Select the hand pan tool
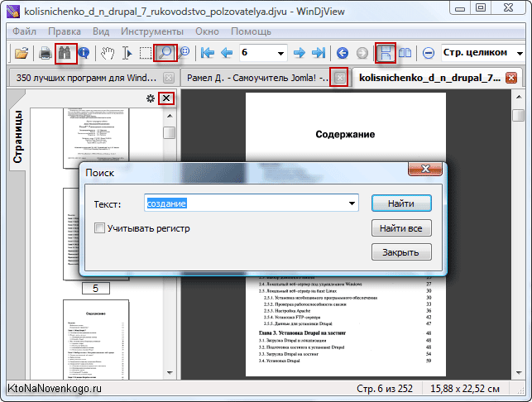 pyautogui.click(x=107, y=53)
